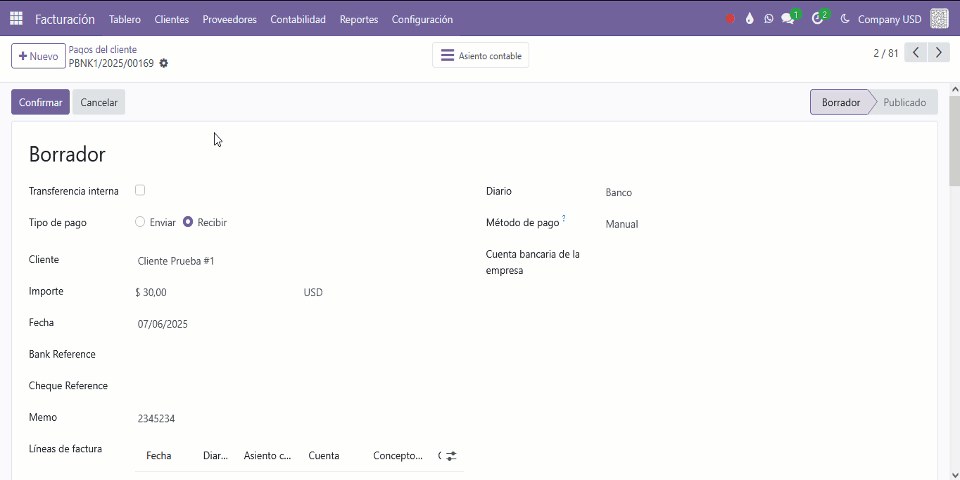Select the Borrador status stage

coord(841,102)
